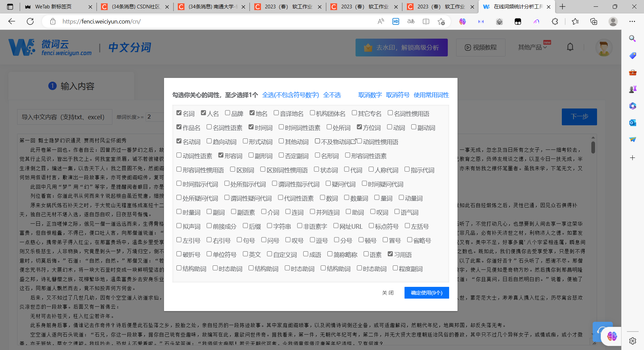Check the 成语 checkbox
Viewport: 644px width, 350px height.
(x=306, y=254)
